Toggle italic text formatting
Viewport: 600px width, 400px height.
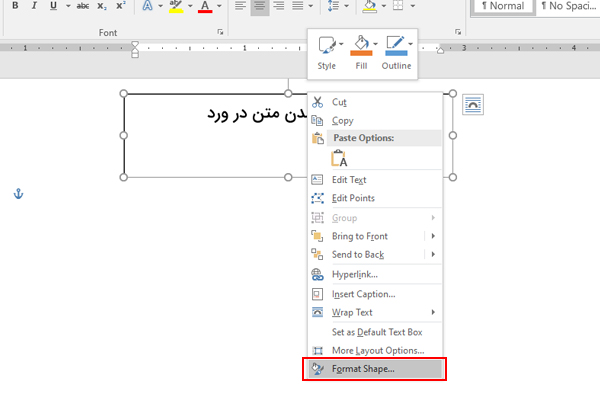[x=32, y=6]
